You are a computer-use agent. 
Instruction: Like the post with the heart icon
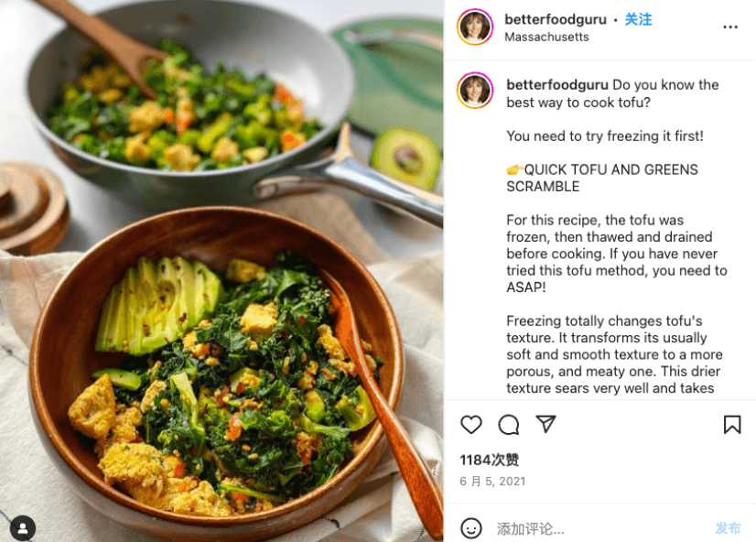pyautogui.click(x=471, y=424)
